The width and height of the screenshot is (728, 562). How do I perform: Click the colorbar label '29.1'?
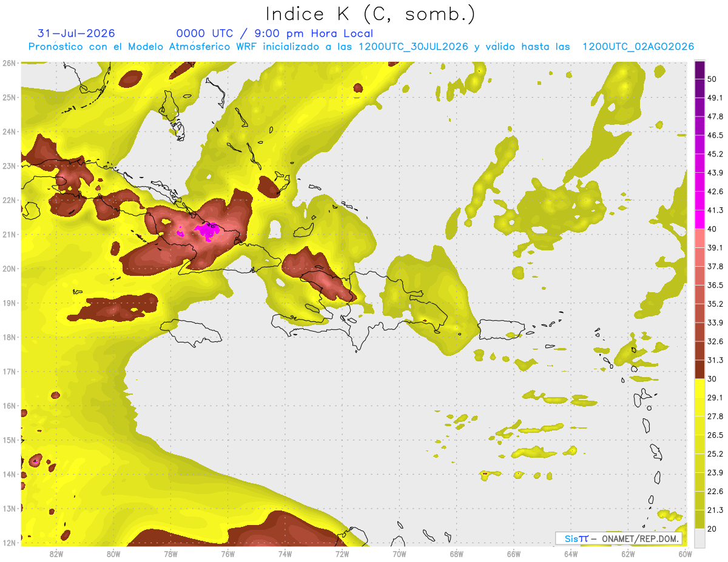pyautogui.click(x=715, y=397)
